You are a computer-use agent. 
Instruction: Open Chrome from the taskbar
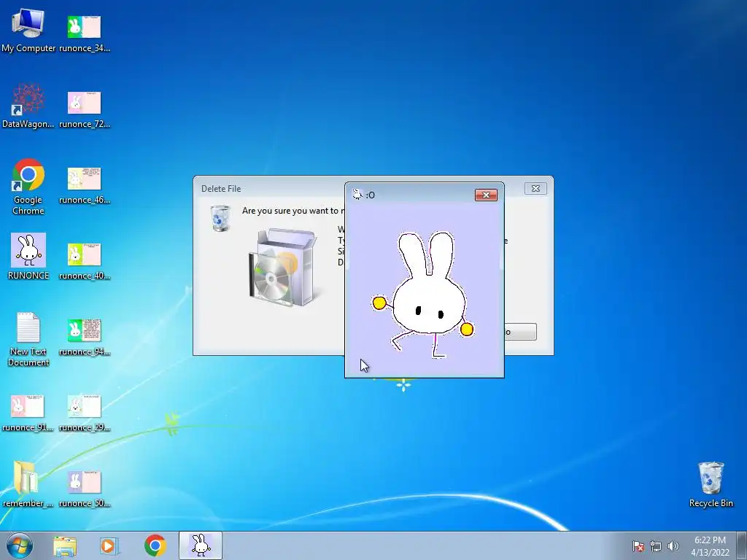pos(155,545)
